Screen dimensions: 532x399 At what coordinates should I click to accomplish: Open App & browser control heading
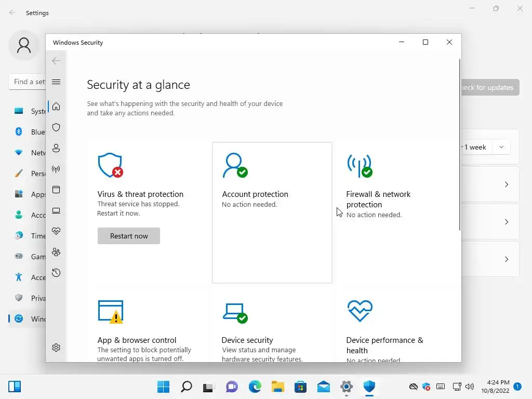(137, 340)
